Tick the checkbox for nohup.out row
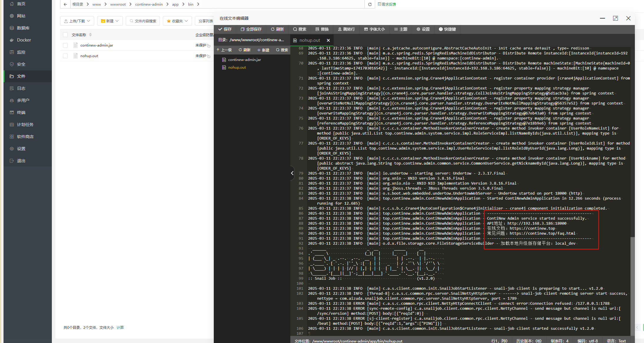 pos(65,56)
